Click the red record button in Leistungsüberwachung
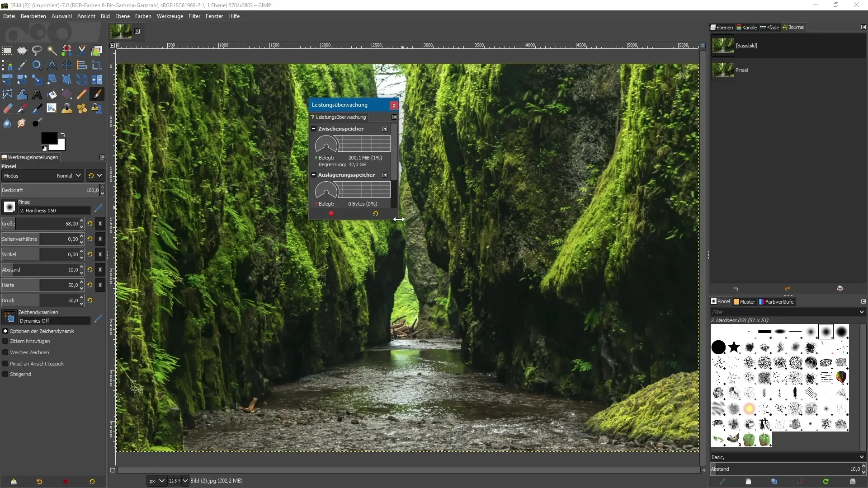868x488 pixels. (x=331, y=214)
